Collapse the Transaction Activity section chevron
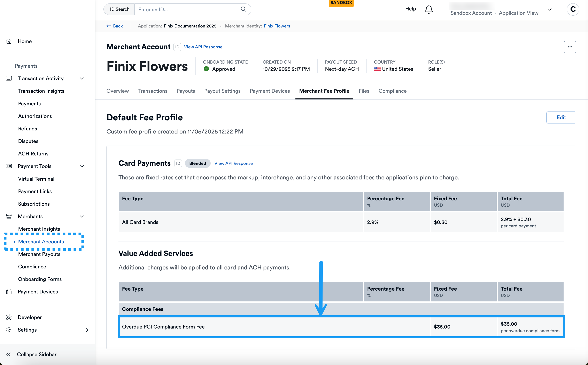588x365 pixels. pos(82,79)
